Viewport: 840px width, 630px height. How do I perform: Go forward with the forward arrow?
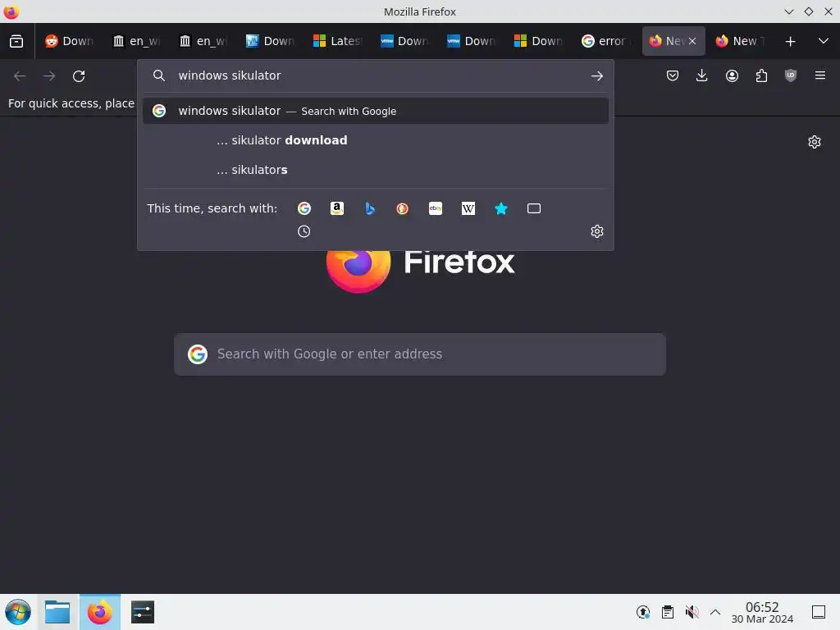point(49,76)
